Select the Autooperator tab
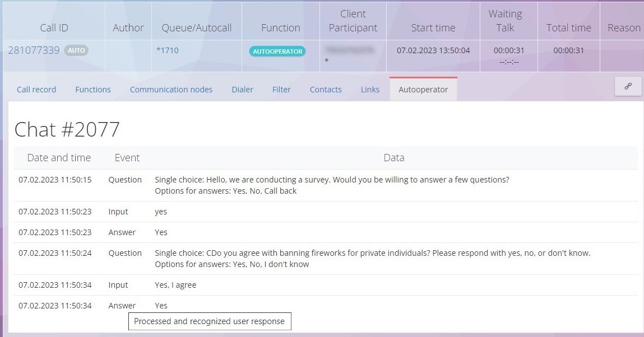The height and width of the screenshot is (337, 644). coord(423,89)
